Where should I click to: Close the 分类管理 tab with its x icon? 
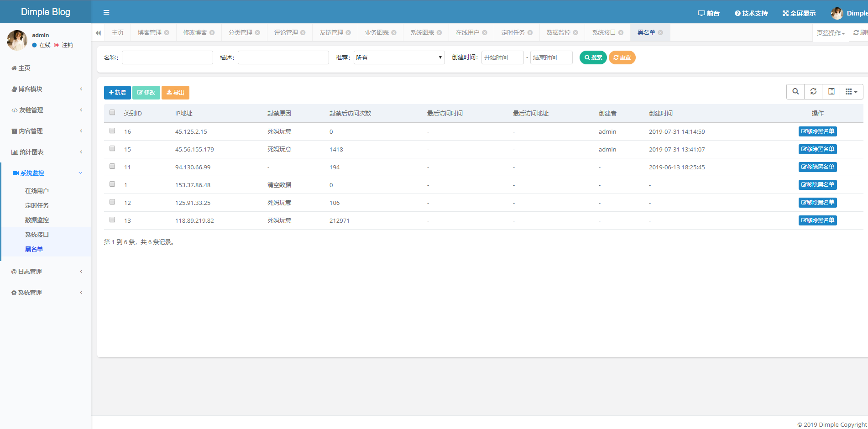click(x=257, y=32)
